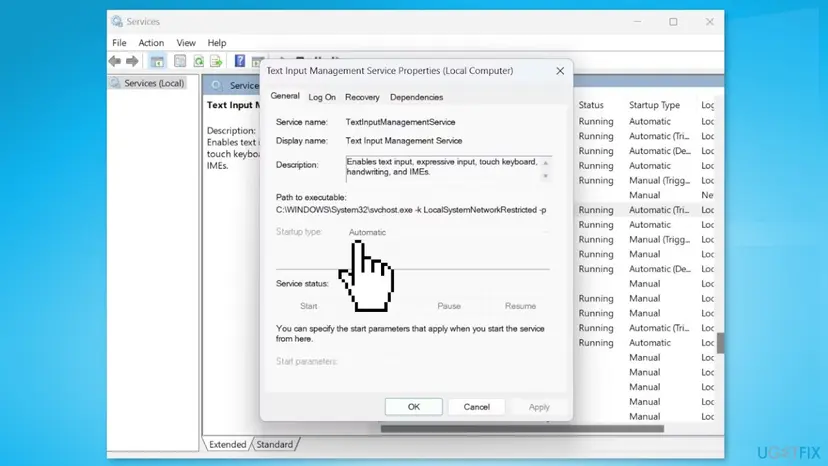
Task: Click the Refresh toolbar icon in Services
Action: [199, 61]
